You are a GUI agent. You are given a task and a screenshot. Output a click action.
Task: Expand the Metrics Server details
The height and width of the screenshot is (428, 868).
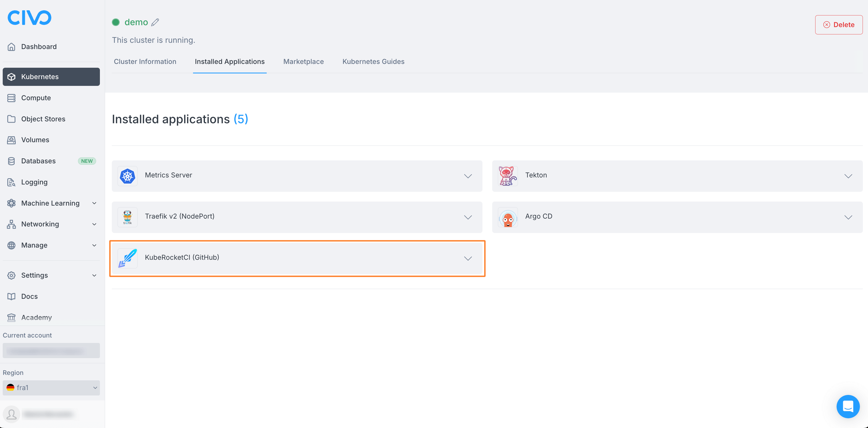468,176
